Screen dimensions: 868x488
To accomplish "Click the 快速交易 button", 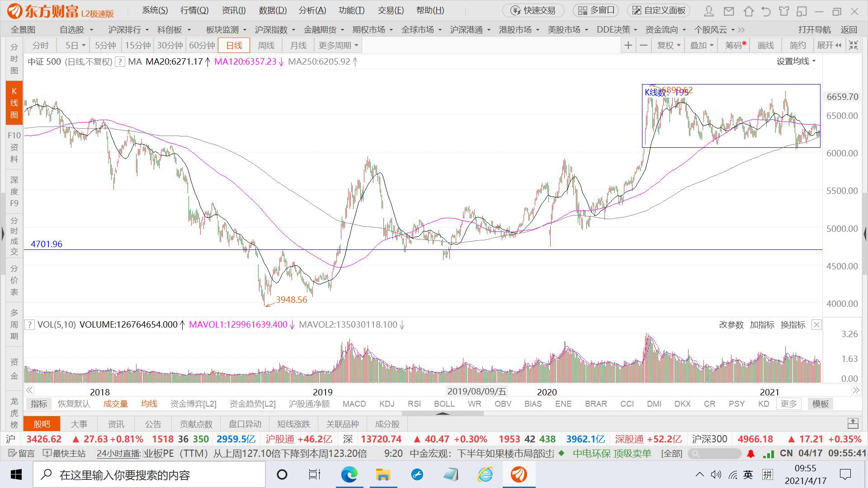I will click(533, 10).
